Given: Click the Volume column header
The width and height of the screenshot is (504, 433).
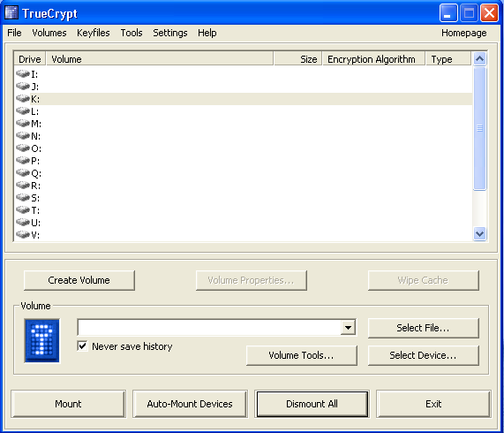Looking at the screenshot, I should click(160, 59).
